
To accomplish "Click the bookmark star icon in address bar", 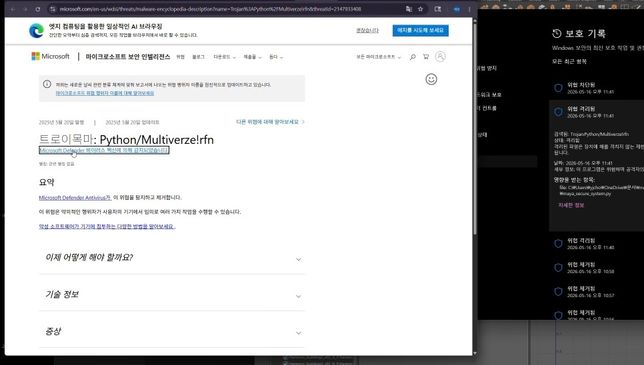I will click(x=421, y=9).
